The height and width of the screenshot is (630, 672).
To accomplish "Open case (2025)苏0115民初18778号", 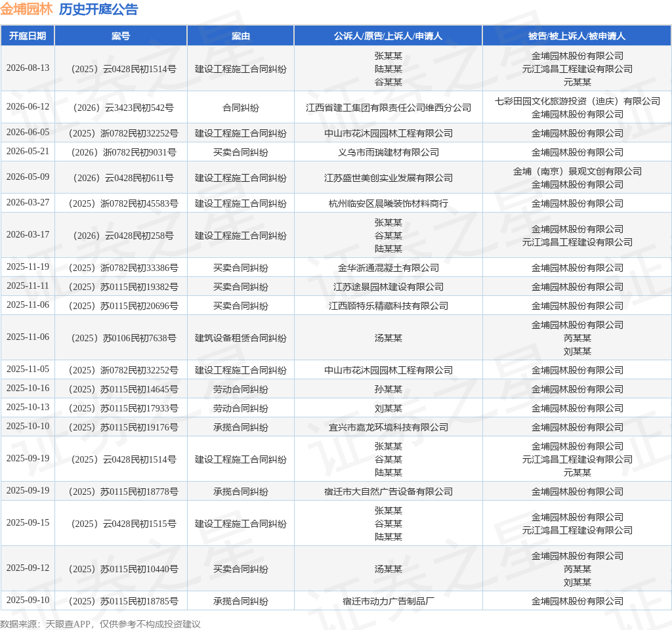I will pyautogui.click(x=123, y=492).
